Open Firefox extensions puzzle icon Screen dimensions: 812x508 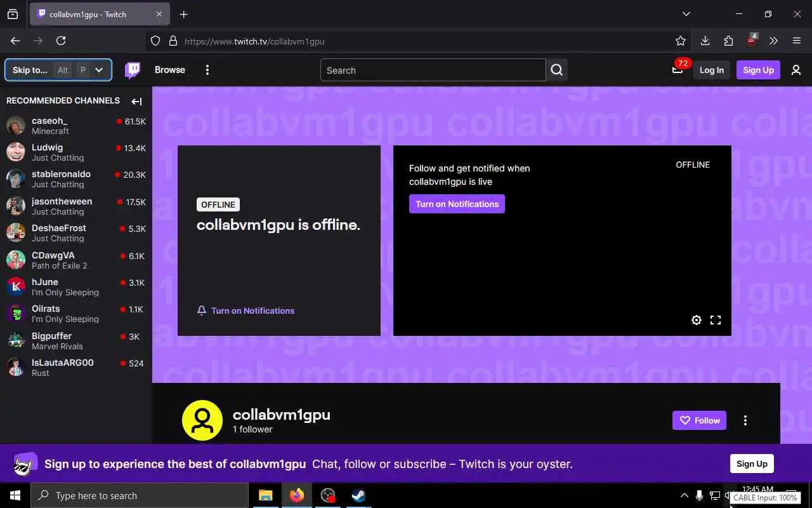click(x=728, y=41)
